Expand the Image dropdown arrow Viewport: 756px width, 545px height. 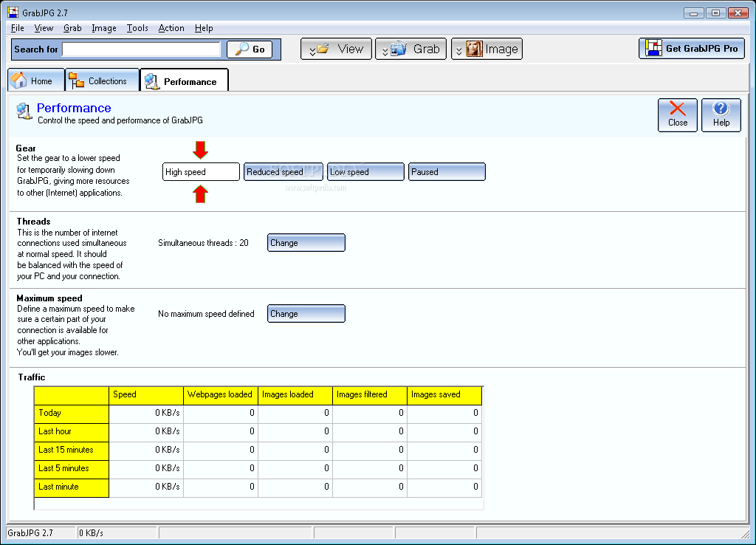[459, 50]
